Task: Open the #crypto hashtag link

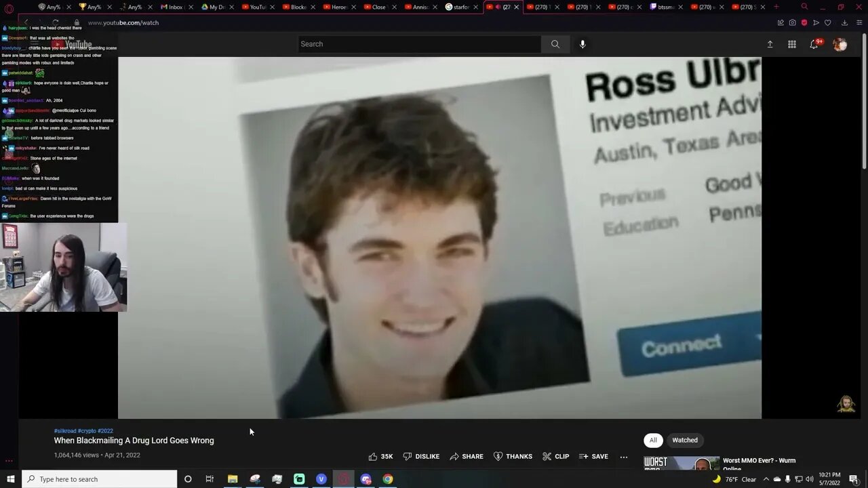Action: pos(87,431)
